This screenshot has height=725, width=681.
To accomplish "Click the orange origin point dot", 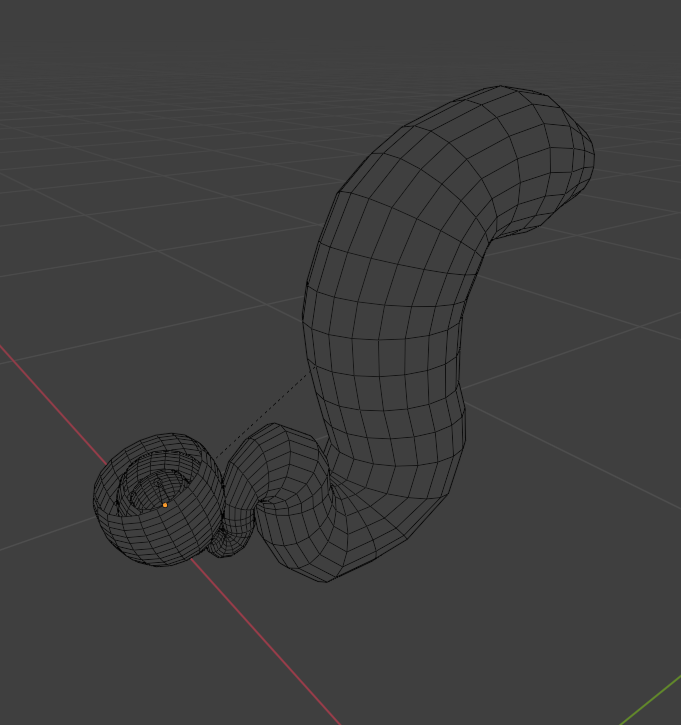I will point(165,505).
